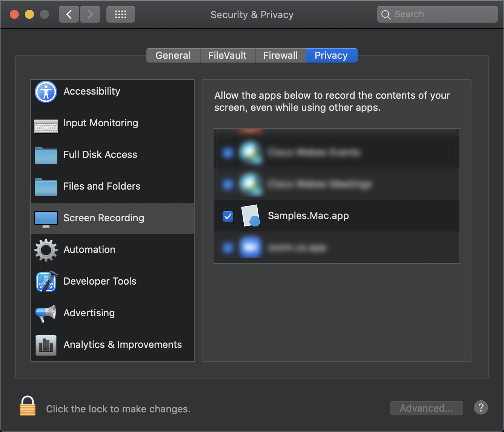Click the padlock icon to unlock
Screen dimensions: 504x432
click(x=28, y=406)
